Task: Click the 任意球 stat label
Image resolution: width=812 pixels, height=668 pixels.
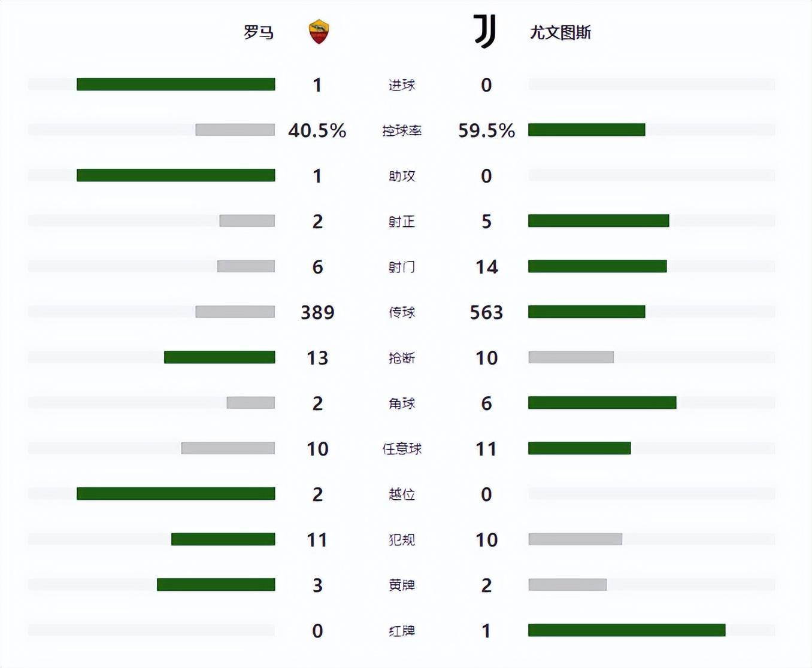Action: coord(401,449)
